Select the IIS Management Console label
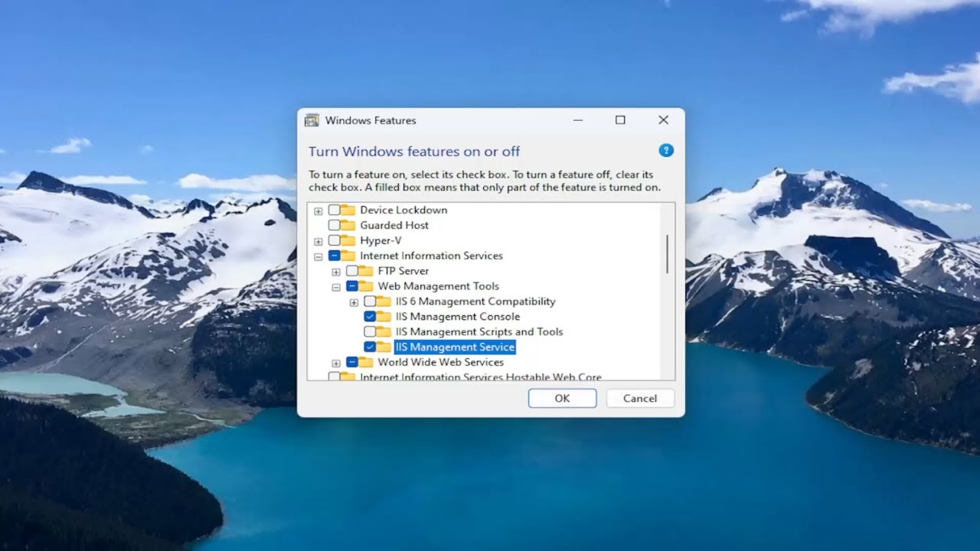The height and width of the screenshot is (551, 980). [x=458, y=317]
